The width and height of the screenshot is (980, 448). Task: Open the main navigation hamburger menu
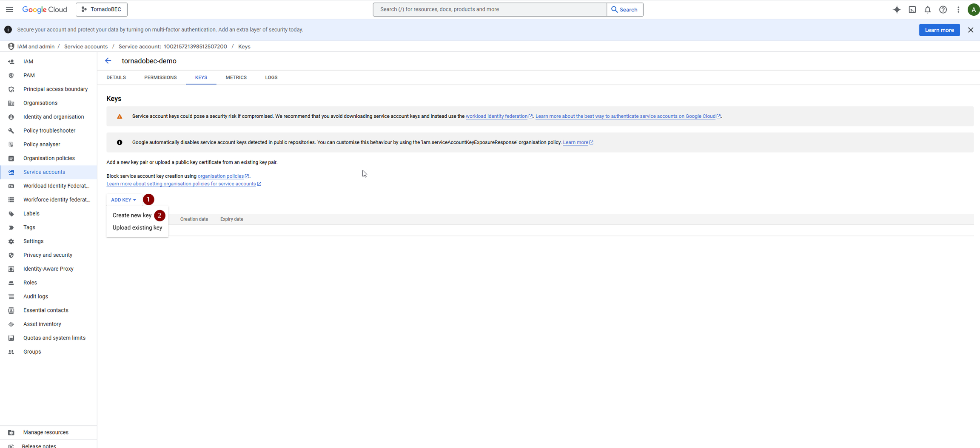click(x=9, y=9)
